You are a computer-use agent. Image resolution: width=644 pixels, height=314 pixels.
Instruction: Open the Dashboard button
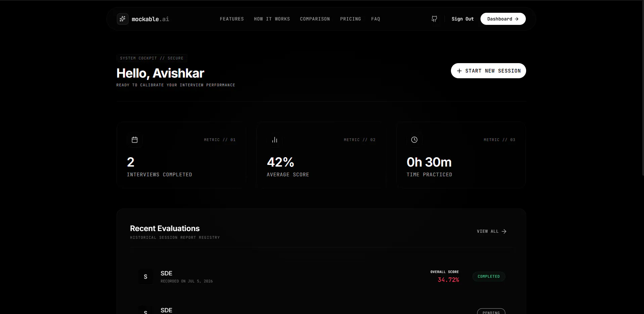tap(503, 19)
